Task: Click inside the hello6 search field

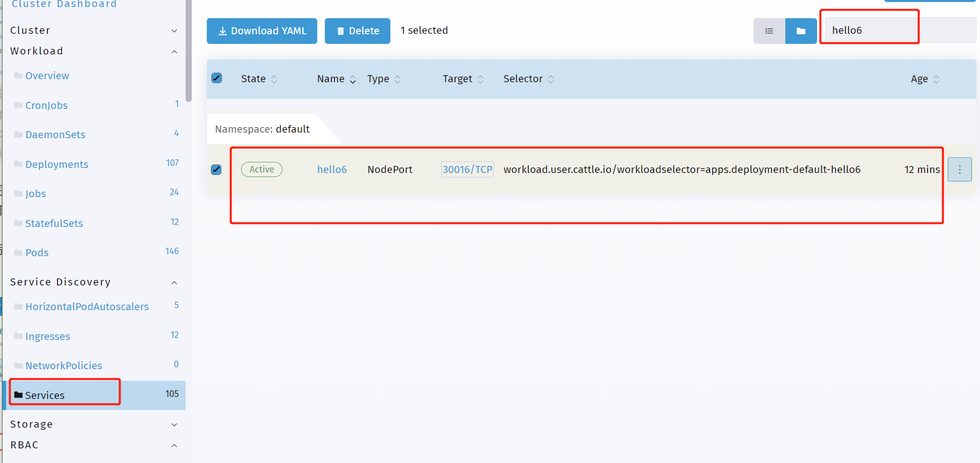Action: (x=869, y=30)
